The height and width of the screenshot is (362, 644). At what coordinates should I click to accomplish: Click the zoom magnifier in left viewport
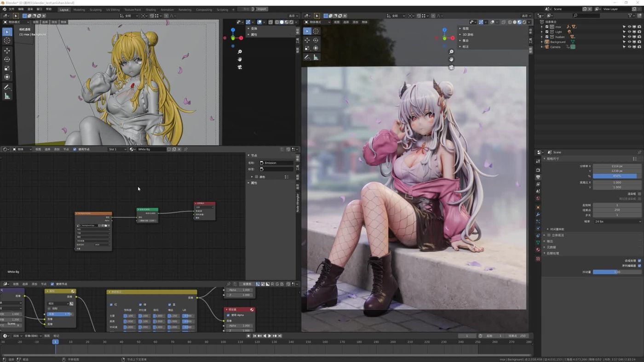240,52
